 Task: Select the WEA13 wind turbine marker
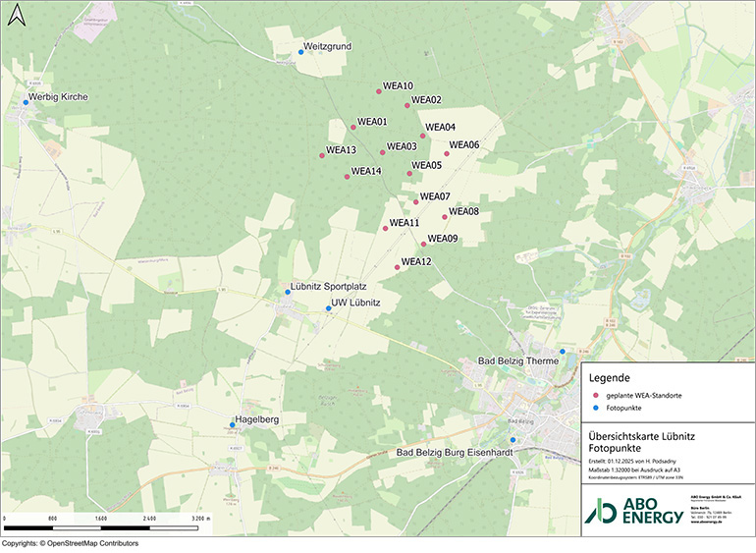tap(321, 156)
